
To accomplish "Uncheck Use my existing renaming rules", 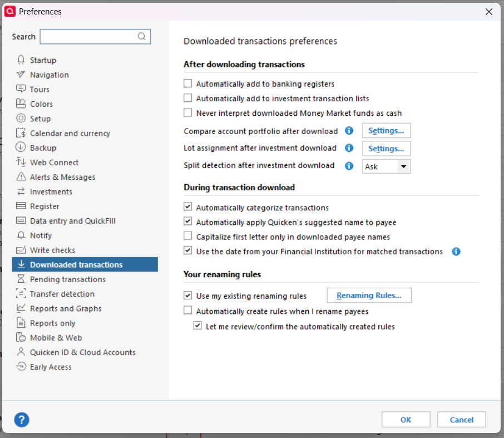I will tap(187, 295).
